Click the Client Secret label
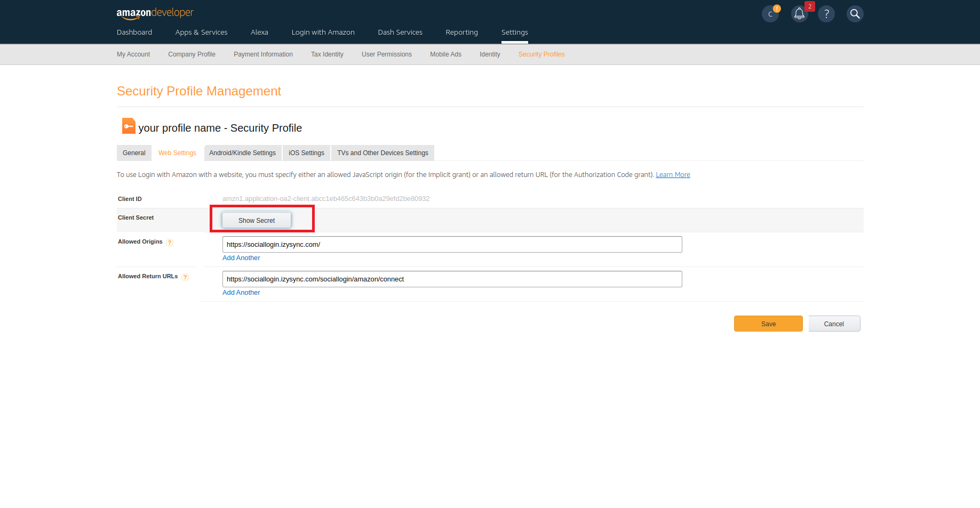Screen dimensions: 980x508 coord(136,217)
